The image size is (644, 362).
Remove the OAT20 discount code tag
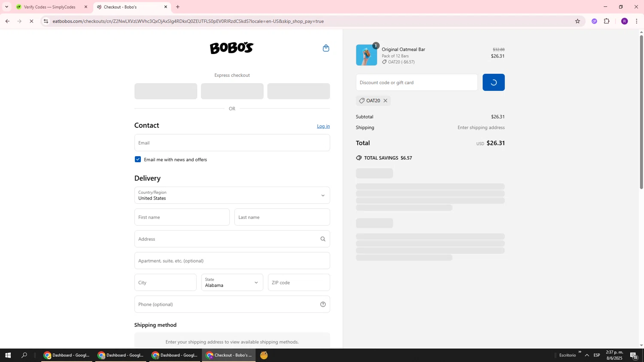point(385,101)
